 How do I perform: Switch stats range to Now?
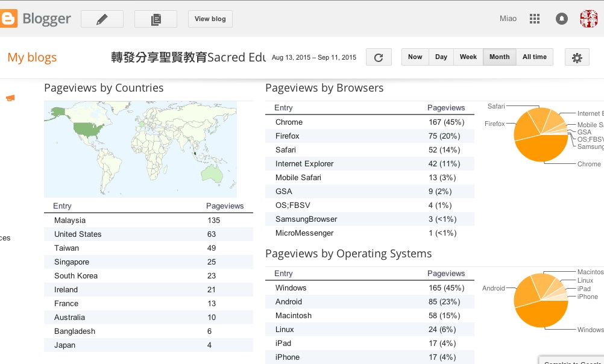[415, 57]
